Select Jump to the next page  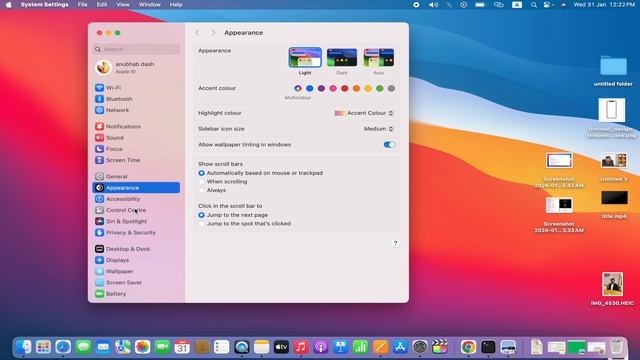tap(201, 215)
